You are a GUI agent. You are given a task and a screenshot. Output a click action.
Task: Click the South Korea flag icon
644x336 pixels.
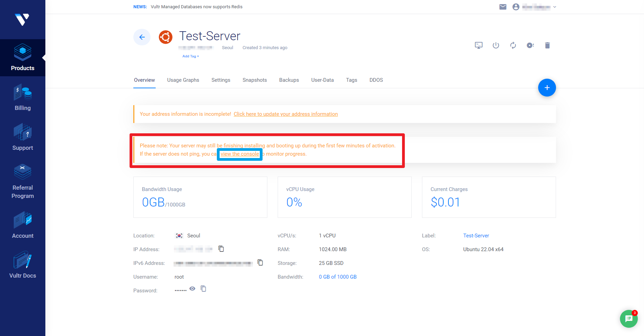coord(179,236)
